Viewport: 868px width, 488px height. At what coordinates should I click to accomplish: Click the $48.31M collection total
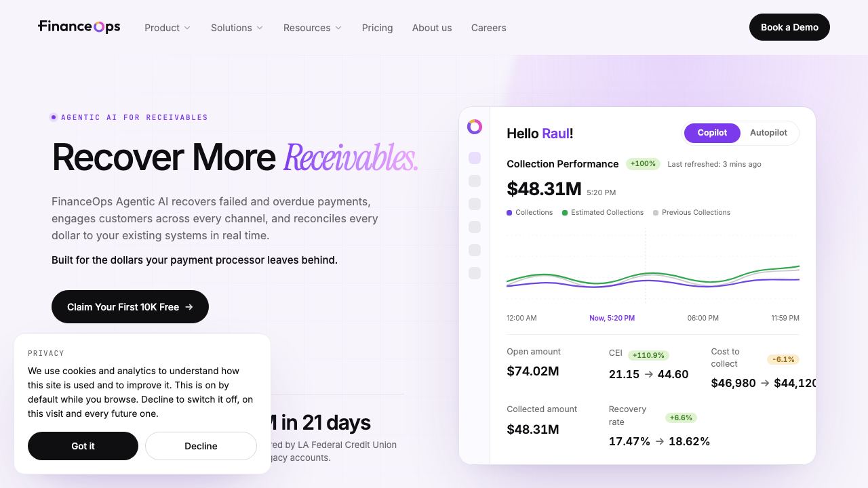click(544, 189)
